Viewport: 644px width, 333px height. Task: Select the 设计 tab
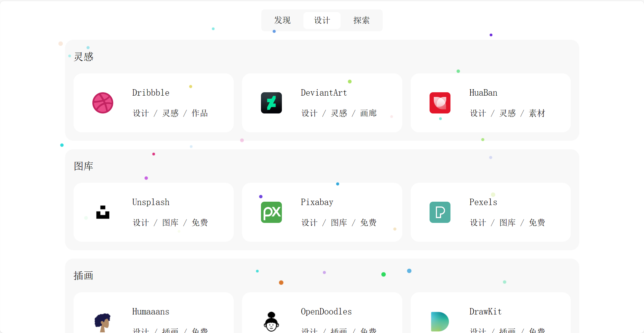point(322,21)
